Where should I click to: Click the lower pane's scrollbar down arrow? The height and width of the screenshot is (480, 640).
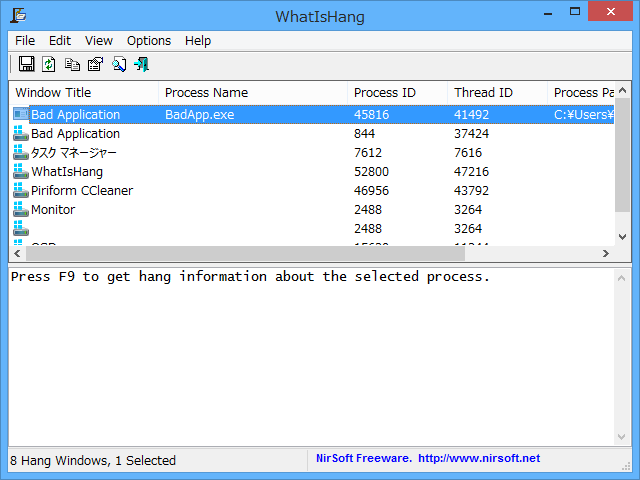coord(622,437)
